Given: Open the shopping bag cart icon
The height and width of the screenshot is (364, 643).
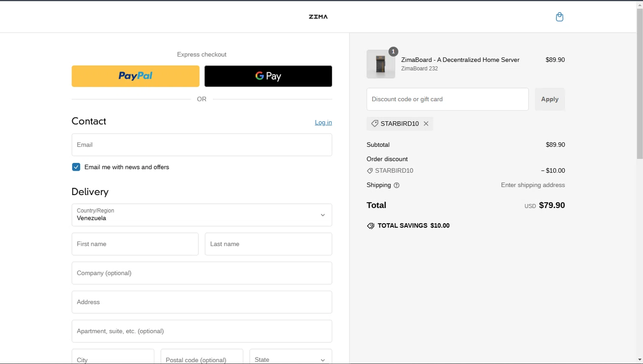Looking at the screenshot, I should tap(559, 17).
